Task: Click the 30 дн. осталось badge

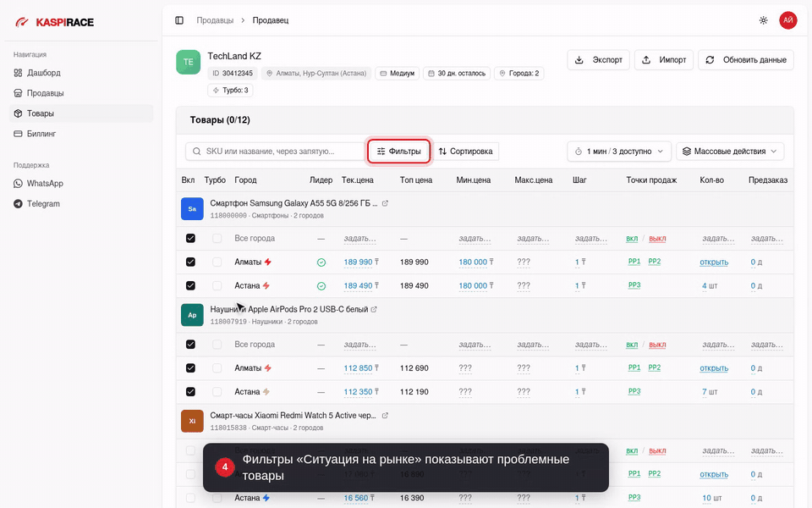Action: click(457, 74)
